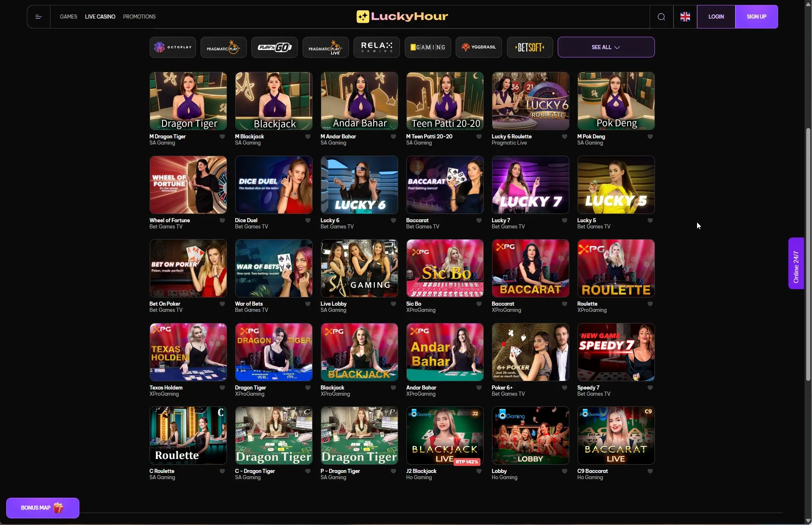This screenshot has height=525, width=812.
Task: Launch XProGaming Sic Bo thumbnail
Action: 445,268
